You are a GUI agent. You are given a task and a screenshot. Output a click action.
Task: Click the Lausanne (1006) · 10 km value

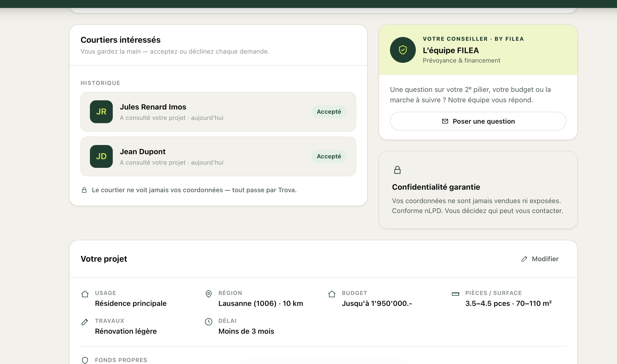coord(261,303)
